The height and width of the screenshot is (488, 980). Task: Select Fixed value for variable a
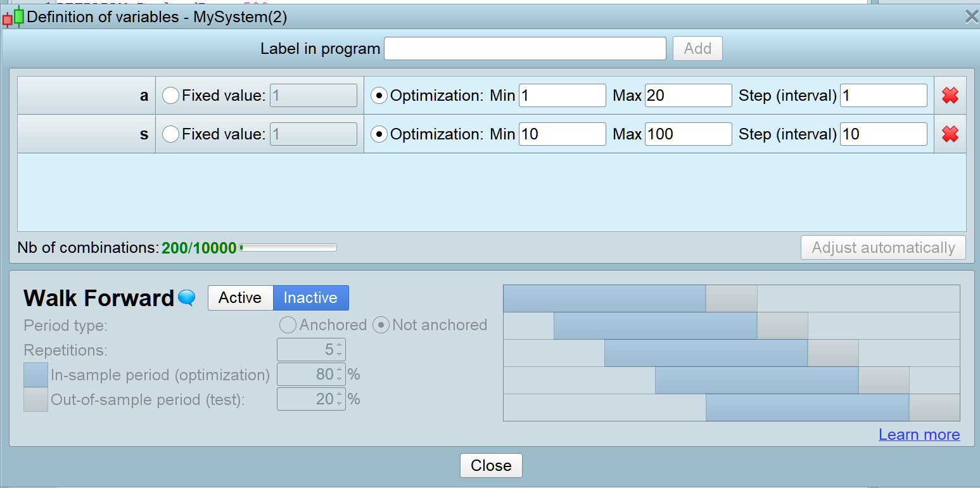[x=171, y=96]
